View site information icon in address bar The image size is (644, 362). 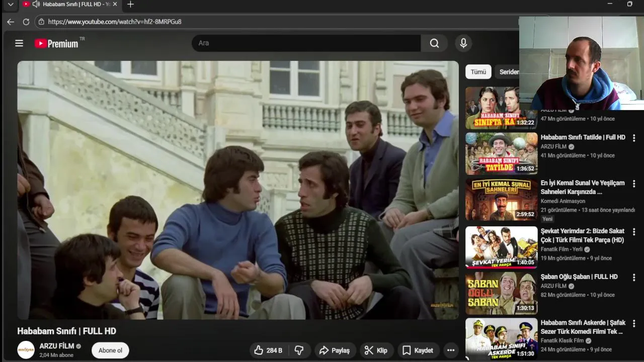pyautogui.click(x=41, y=22)
